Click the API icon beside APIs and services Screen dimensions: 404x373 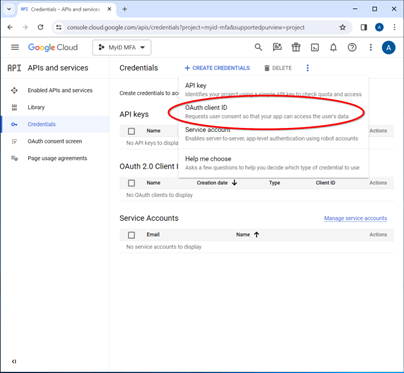(x=14, y=68)
